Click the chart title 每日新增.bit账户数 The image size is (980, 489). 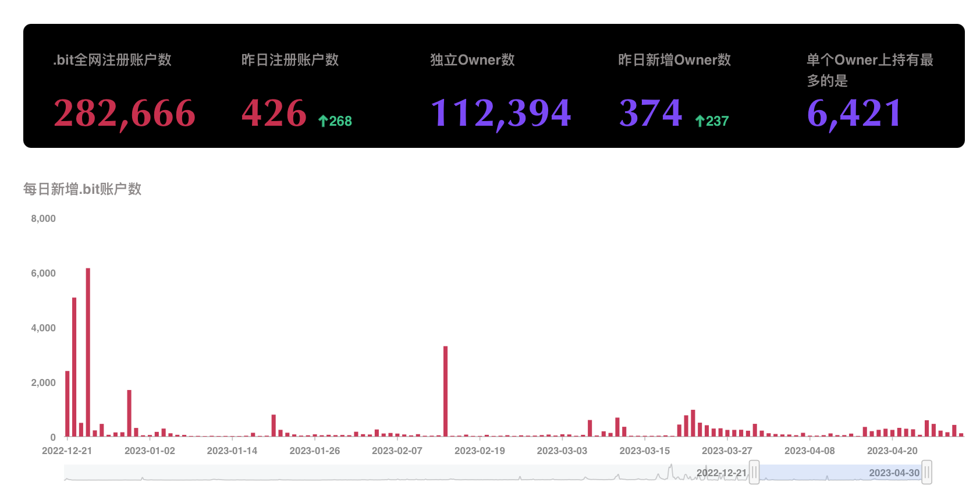point(82,189)
